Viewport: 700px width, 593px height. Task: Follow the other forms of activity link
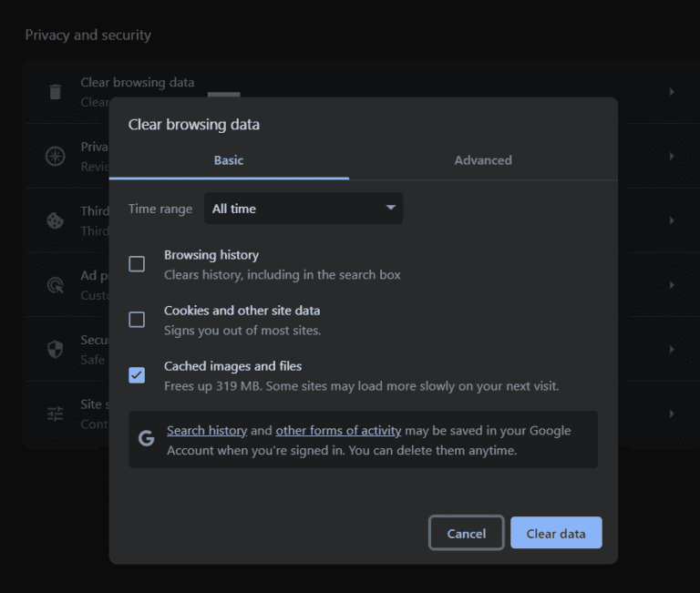pos(338,431)
